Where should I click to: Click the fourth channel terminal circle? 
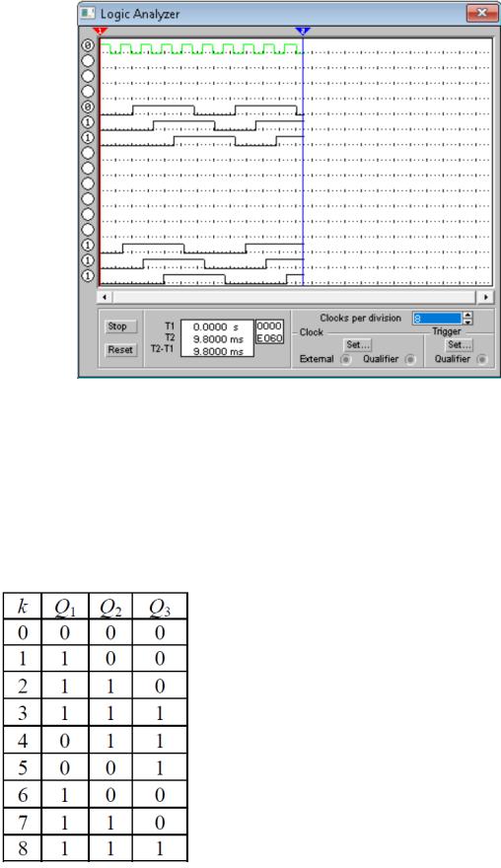click(x=88, y=92)
